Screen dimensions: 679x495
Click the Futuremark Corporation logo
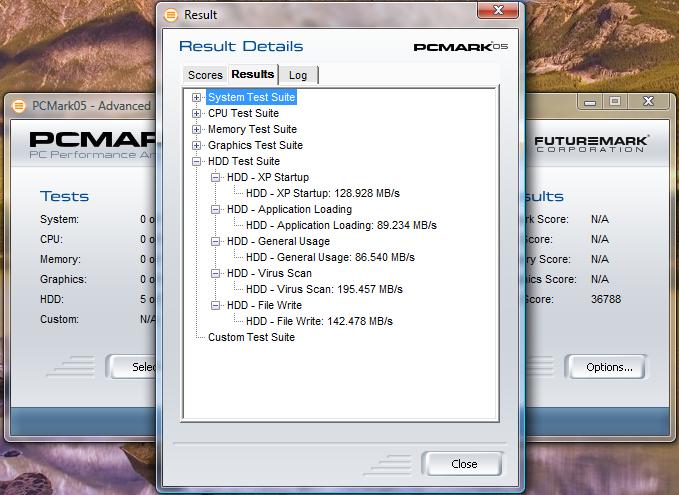point(591,144)
